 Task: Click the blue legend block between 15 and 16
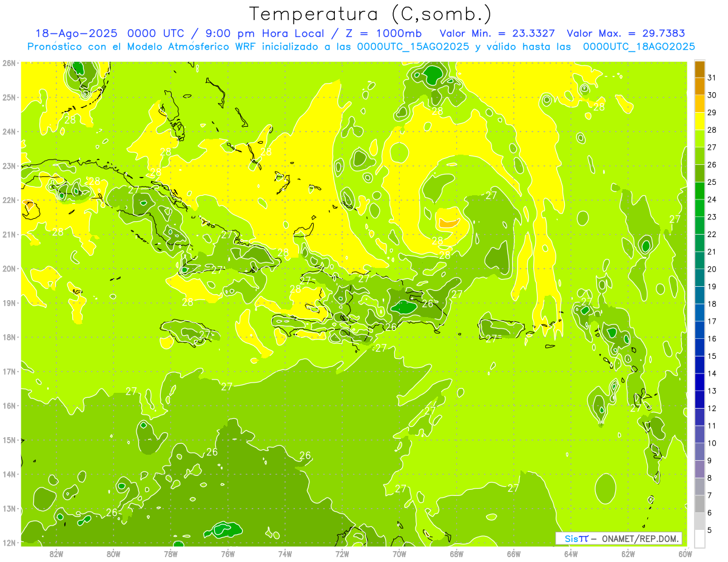(699, 347)
